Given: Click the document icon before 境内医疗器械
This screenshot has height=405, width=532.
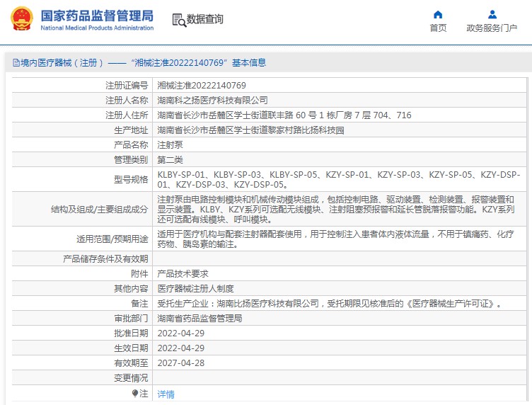Looking at the screenshot, I should pos(16,63).
